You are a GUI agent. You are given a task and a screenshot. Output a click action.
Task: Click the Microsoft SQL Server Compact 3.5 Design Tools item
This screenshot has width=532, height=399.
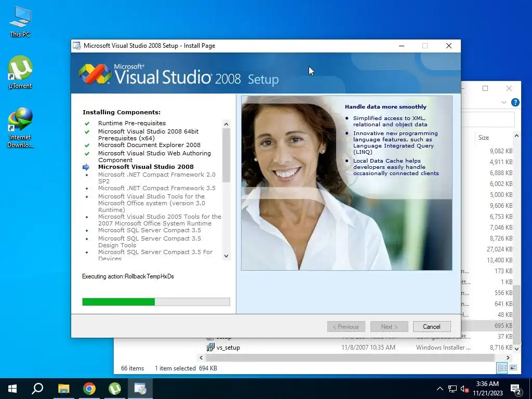pyautogui.click(x=149, y=242)
